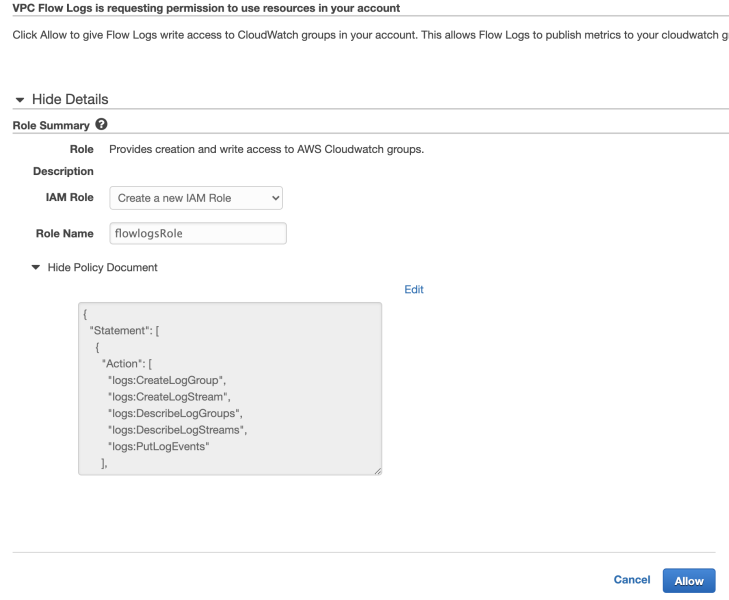The width and height of the screenshot is (729, 600).
Task: Click the Hide Details label text
Action: [x=70, y=99]
